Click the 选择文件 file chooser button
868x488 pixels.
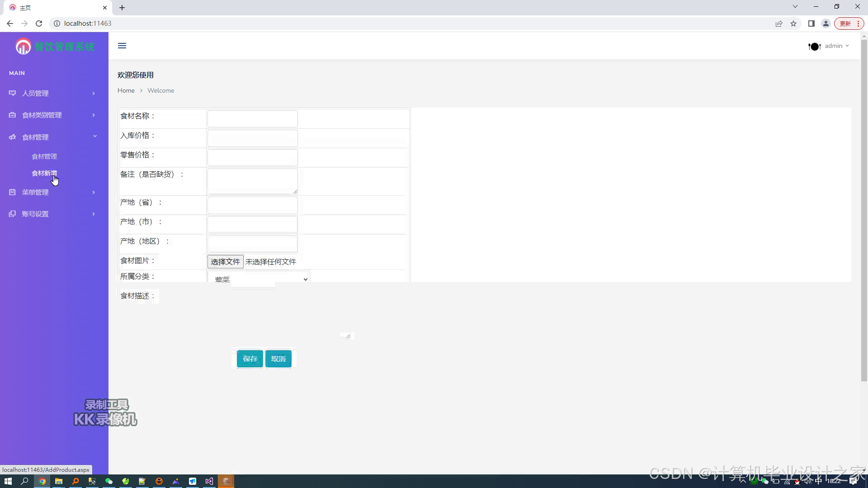(225, 262)
